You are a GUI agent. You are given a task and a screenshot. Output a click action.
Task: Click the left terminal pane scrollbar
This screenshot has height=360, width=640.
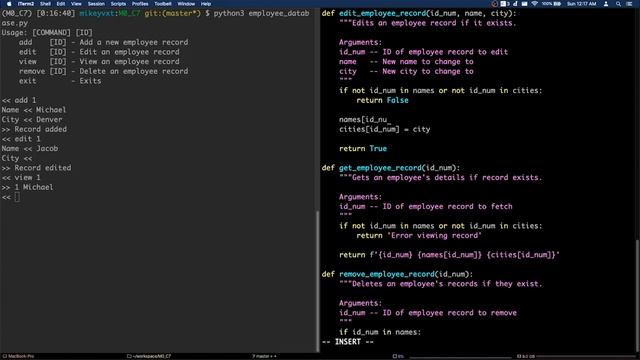tap(317, 281)
